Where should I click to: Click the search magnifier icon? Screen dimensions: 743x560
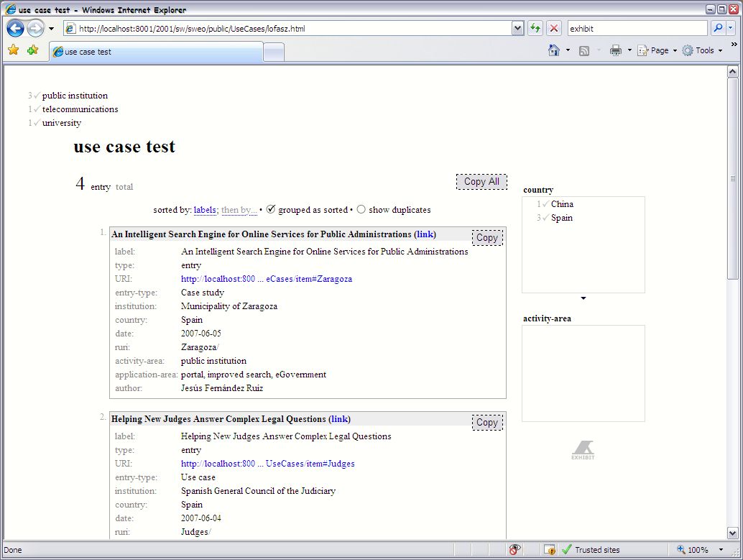coord(717,29)
